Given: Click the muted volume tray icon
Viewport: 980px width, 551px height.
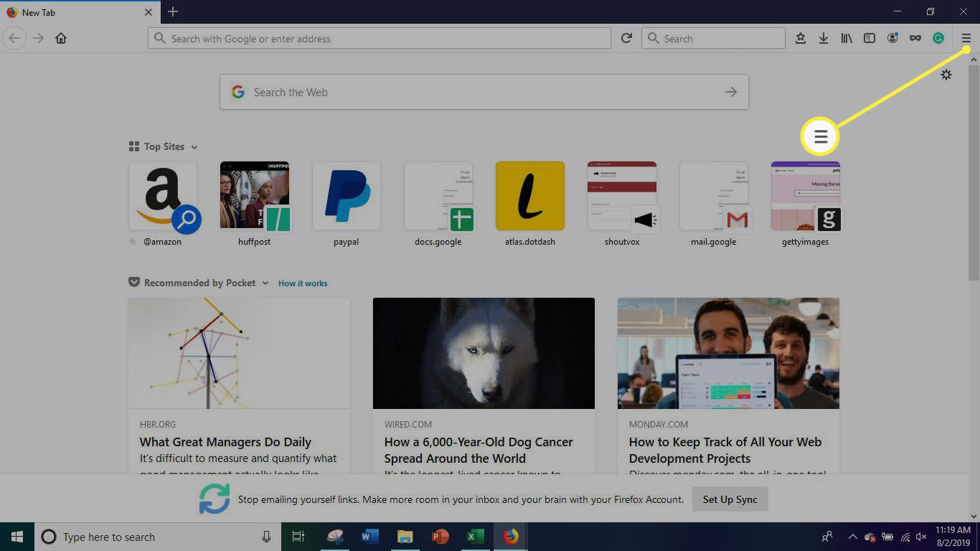Looking at the screenshot, I should 922,537.
